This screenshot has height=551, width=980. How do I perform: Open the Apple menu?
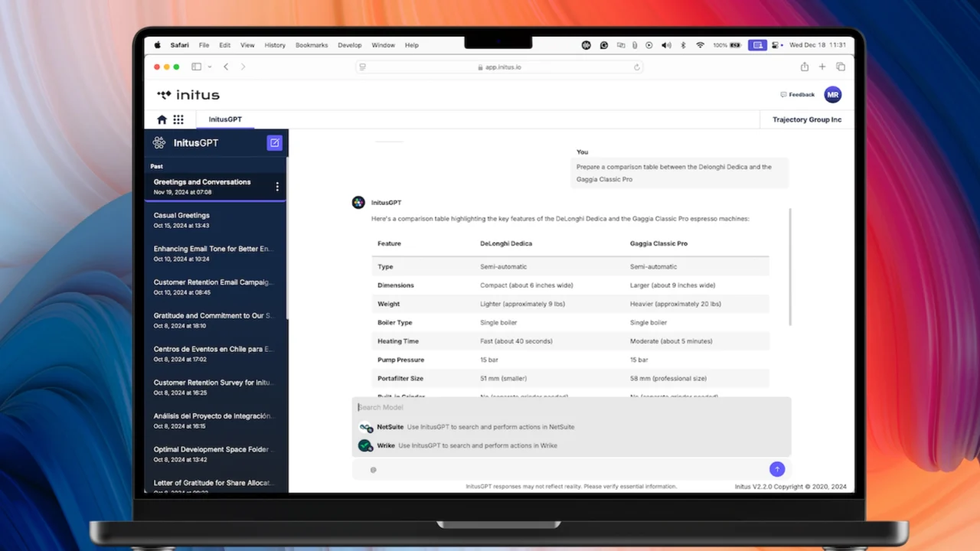click(158, 45)
